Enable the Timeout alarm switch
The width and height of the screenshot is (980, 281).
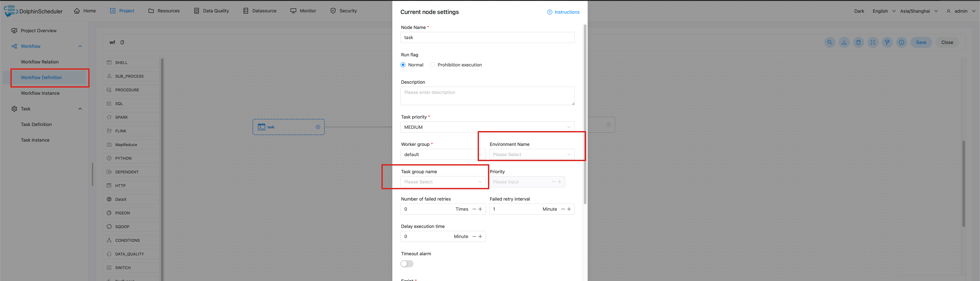tap(407, 264)
